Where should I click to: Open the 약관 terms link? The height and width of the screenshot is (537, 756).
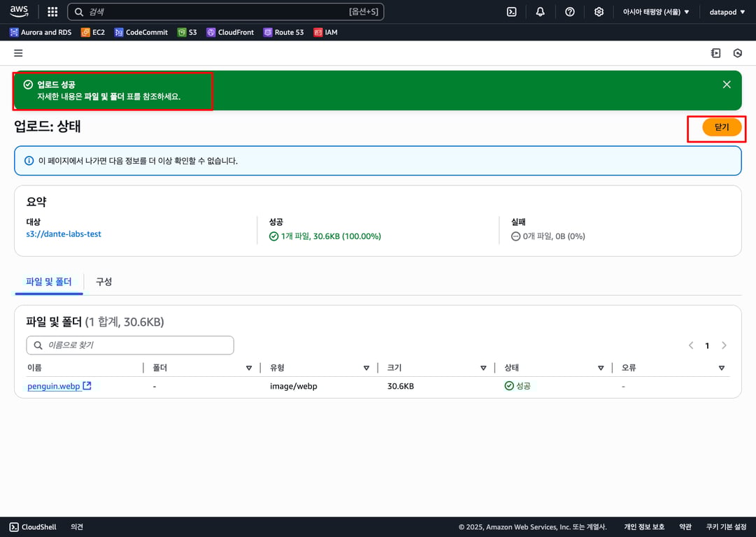(x=685, y=527)
